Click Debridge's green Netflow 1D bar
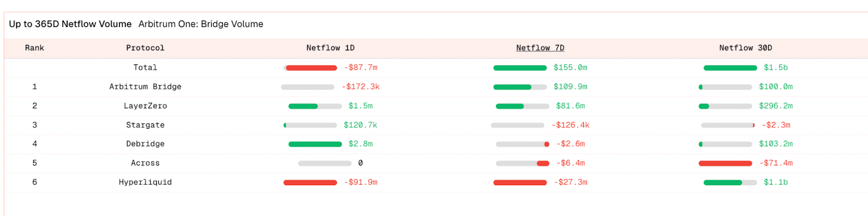The width and height of the screenshot is (868, 216). 315,144
